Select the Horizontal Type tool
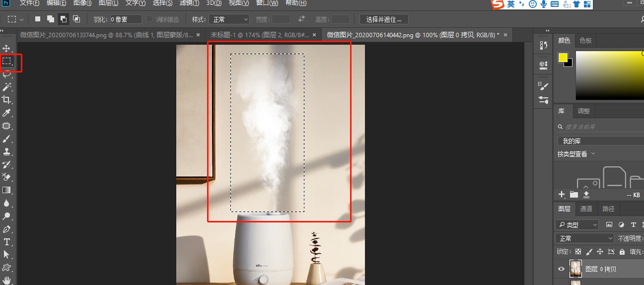The image size is (644, 285). pyautogui.click(x=7, y=242)
